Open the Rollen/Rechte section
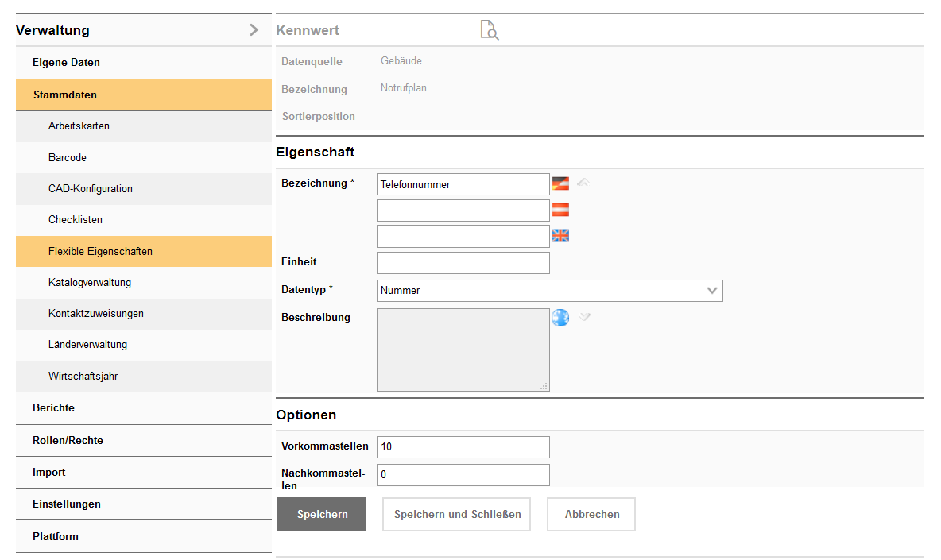This screenshot has width=941, height=560. tap(68, 440)
